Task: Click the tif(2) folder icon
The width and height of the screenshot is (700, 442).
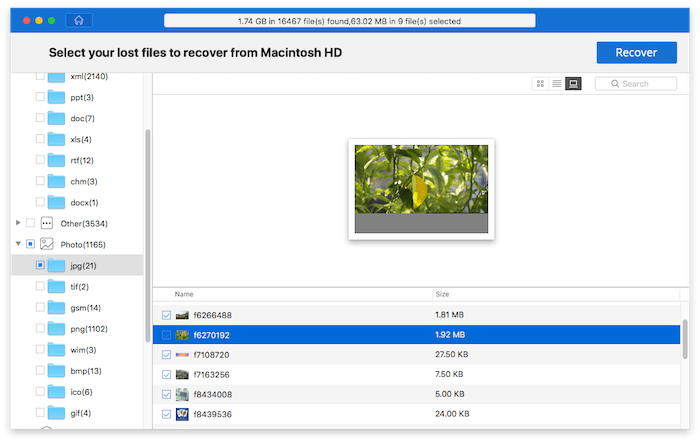Action: 56,286
